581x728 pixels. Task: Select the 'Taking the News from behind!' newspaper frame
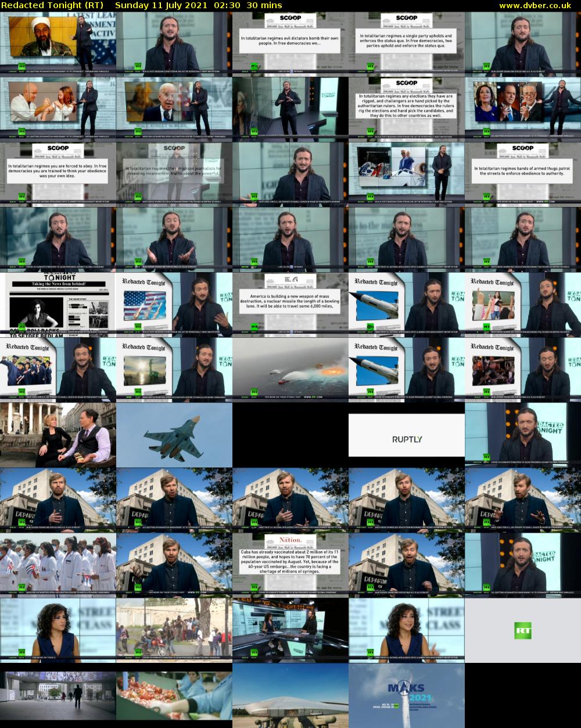point(58,305)
